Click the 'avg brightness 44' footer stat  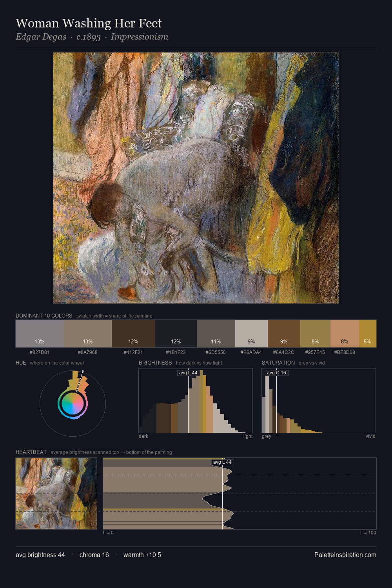(x=40, y=555)
